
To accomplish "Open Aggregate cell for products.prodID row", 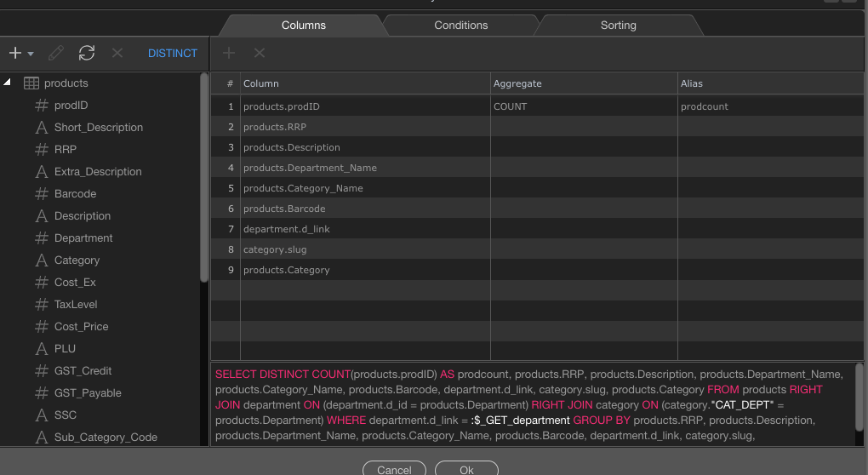I will [x=583, y=106].
